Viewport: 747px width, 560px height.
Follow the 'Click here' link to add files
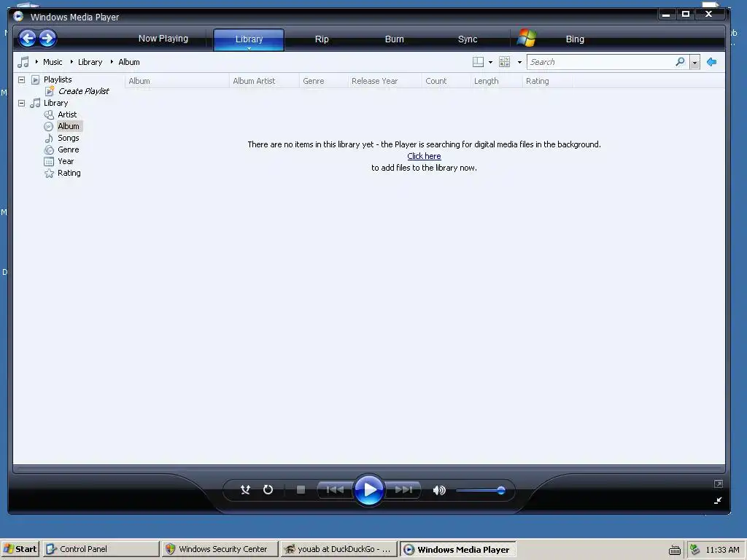coord(424,156)
